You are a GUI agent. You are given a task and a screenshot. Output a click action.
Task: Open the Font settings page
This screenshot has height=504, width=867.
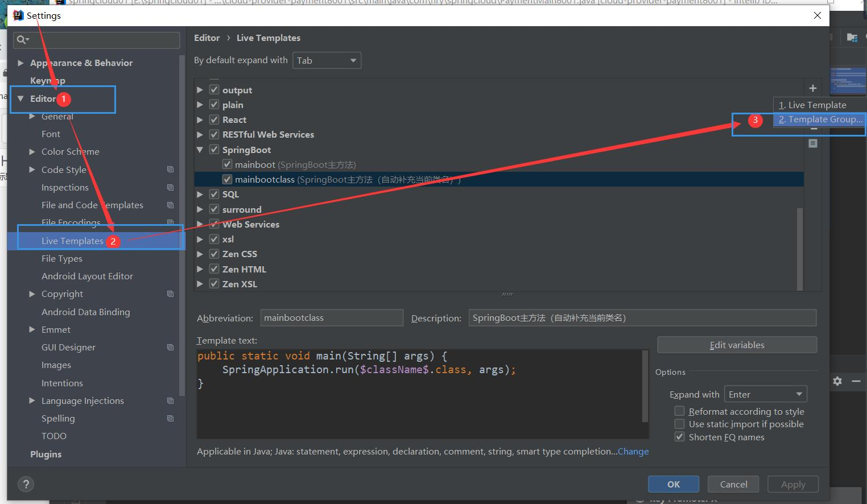(51, 134)
